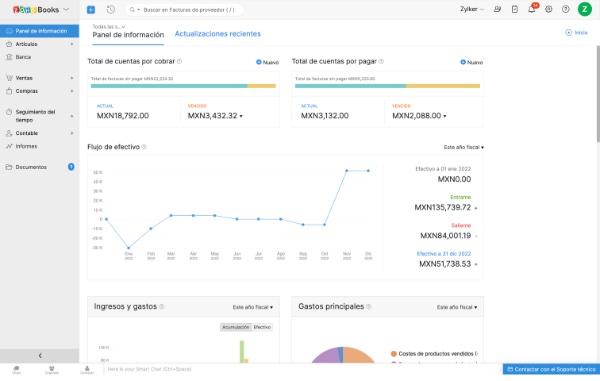This screenshot has height=381, width=600.
Task: Select the Panel de información tab
Action: [128, 35]
